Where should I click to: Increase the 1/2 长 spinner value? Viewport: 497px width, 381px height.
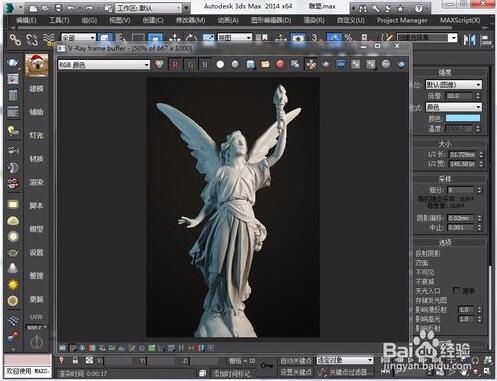tap(481, 153)
